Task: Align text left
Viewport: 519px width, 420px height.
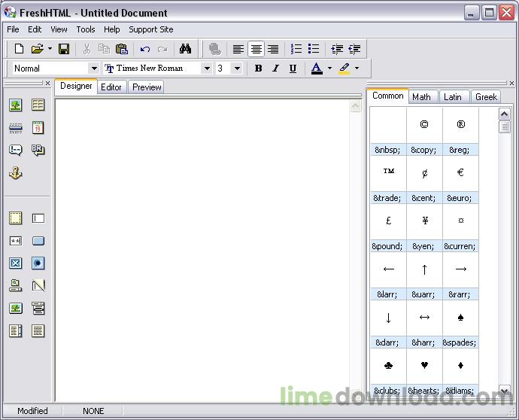Action: (238, 49)
